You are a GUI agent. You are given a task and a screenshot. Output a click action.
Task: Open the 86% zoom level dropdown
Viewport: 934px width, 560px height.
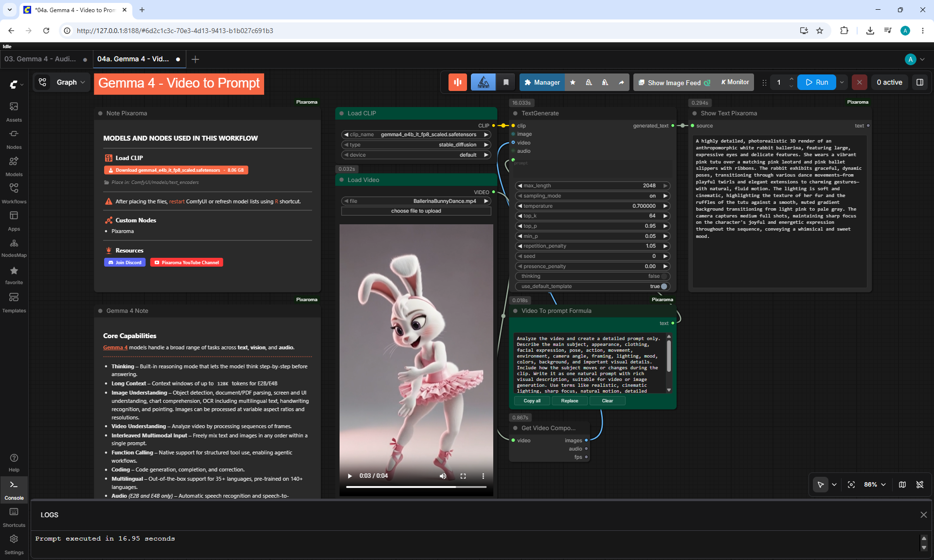point(875,485)
